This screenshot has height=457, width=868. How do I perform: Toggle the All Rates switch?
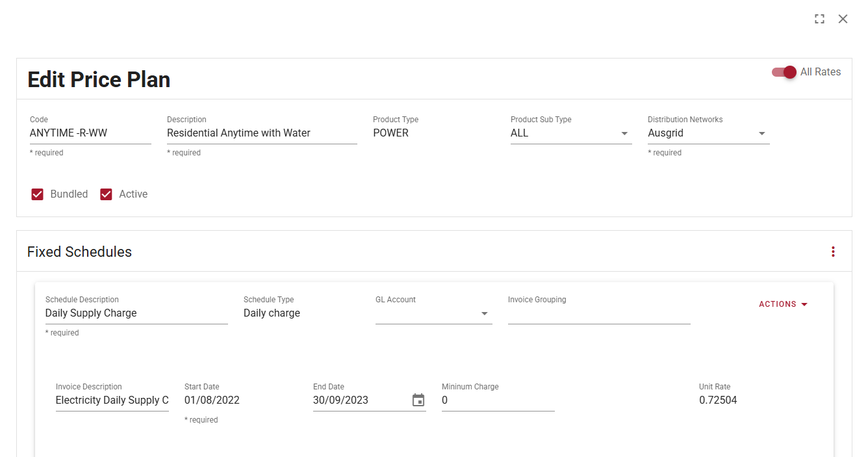click(x=784, y=72)
